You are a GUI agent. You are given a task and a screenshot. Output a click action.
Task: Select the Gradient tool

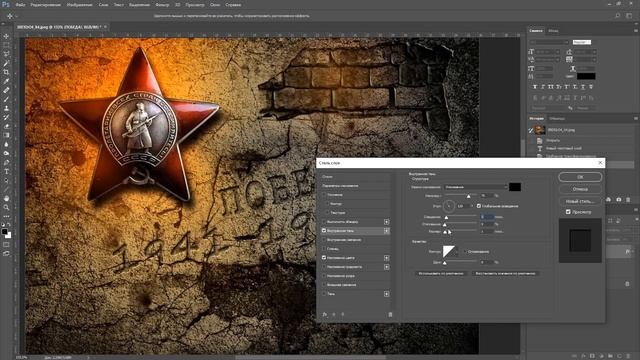pyautogui.click(x=6, y=135)
